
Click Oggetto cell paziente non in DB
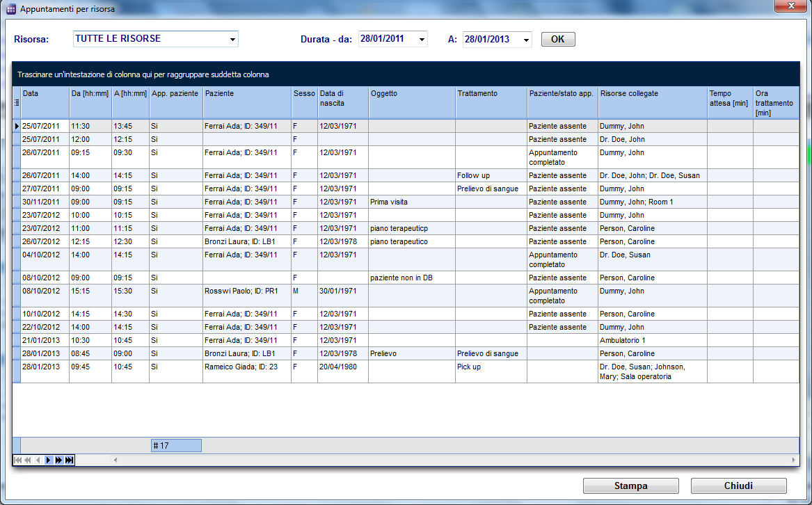412,278
